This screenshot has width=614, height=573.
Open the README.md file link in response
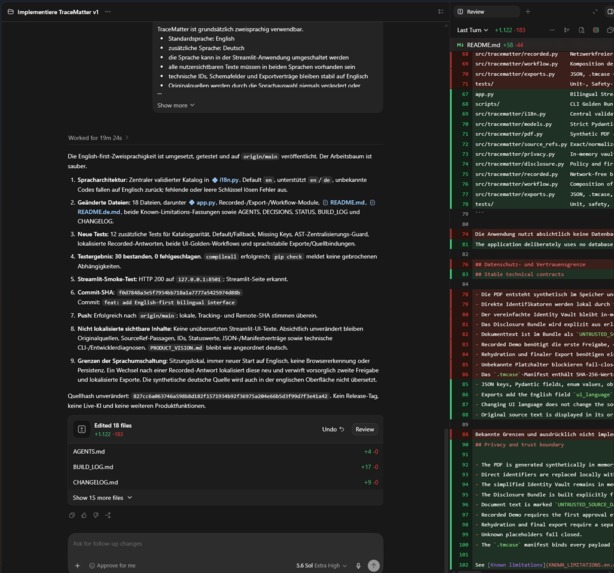coord(344,202)
